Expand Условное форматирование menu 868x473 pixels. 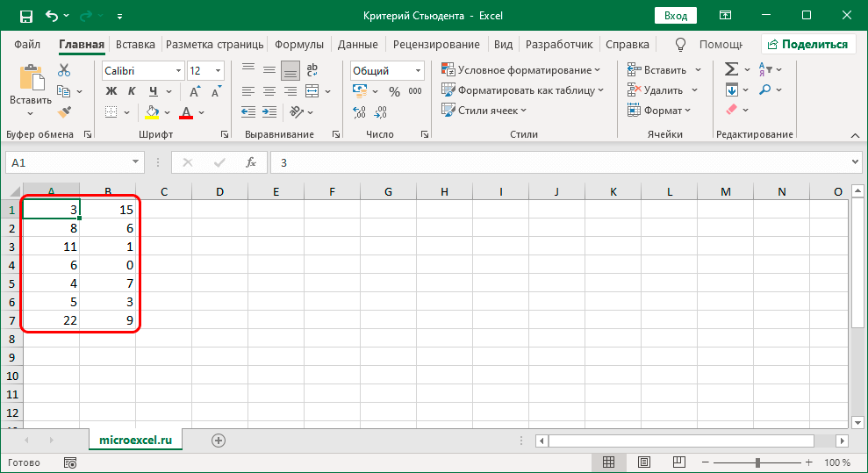point(520,70)
